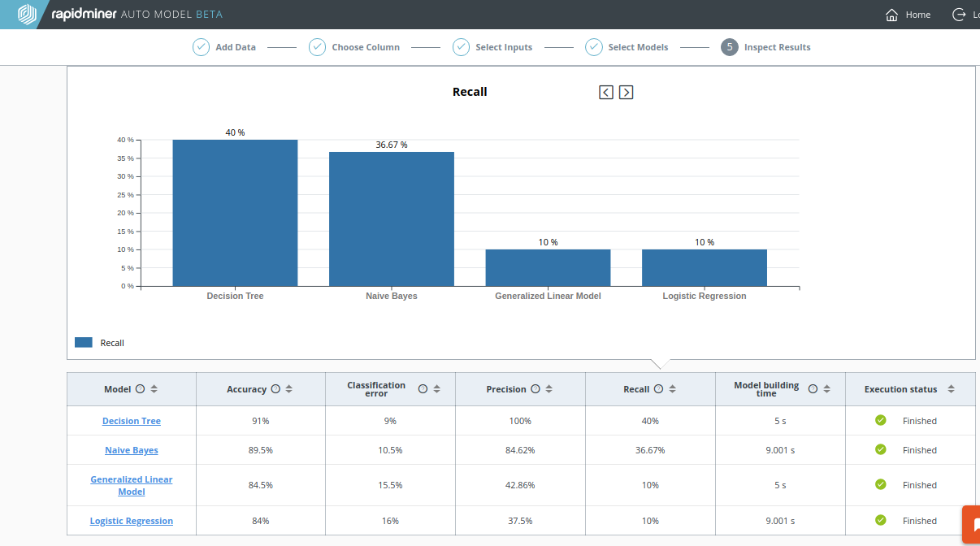Viewport: 980px width, 546px height.
Task: Sort by Execution status column arrows
Action: (951, 389)
